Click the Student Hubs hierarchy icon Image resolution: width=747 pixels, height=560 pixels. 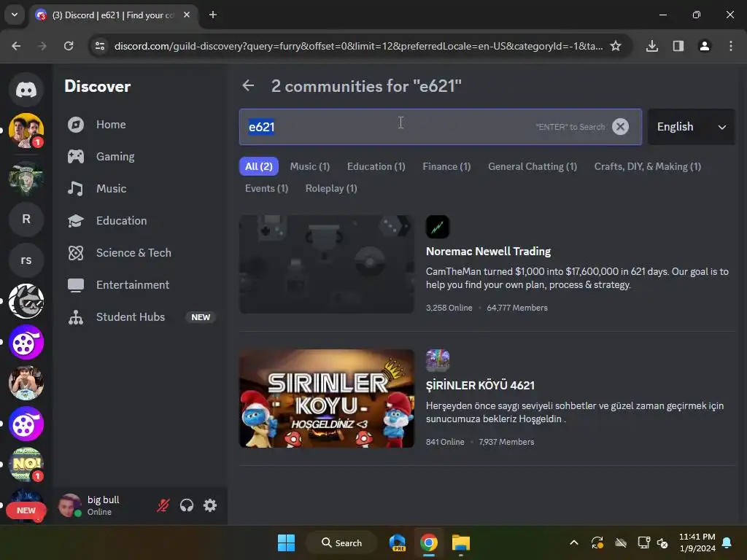click(76, 317)
